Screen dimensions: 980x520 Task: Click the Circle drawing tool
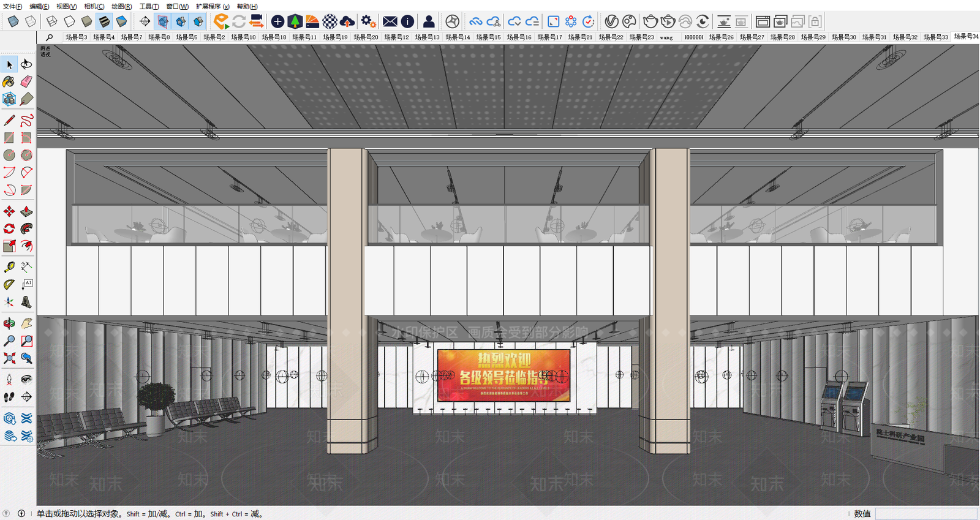coord(9,155)
